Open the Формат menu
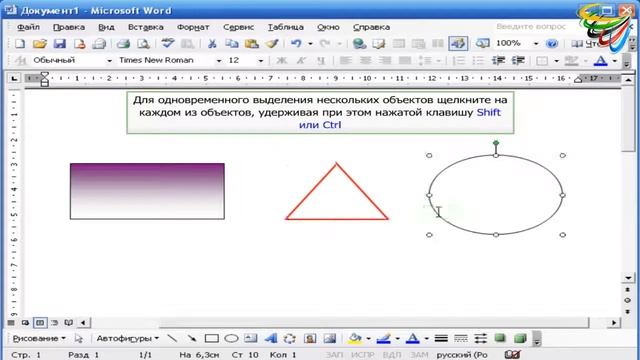 (193, 27)
